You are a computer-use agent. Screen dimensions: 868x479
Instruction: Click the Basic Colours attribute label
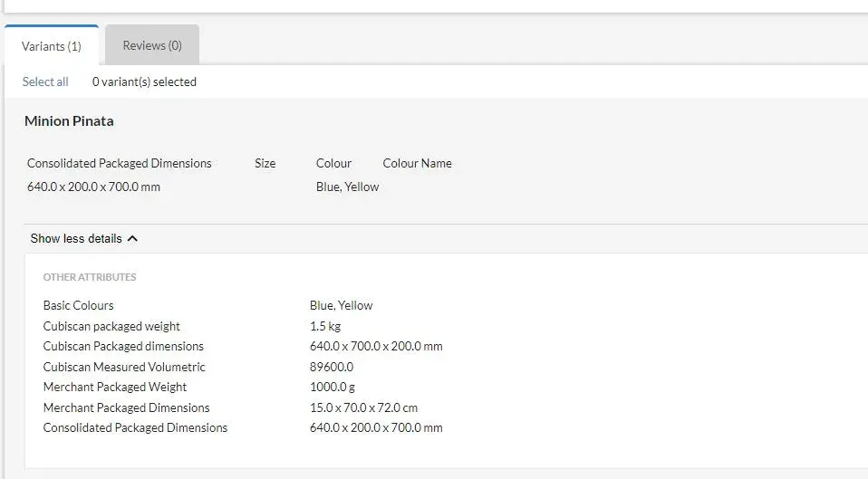click(x=79, y=305)
